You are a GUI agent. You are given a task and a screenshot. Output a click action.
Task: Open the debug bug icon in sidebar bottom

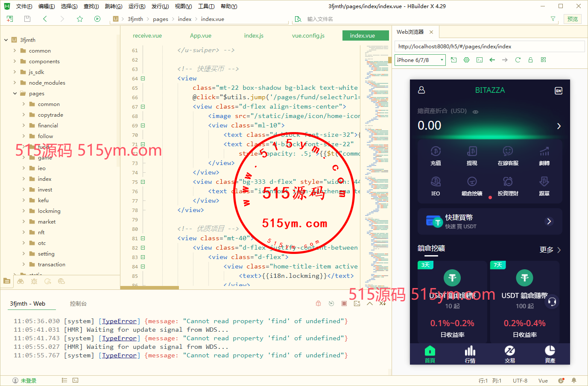pyautogui.click(x=34, y=281)
